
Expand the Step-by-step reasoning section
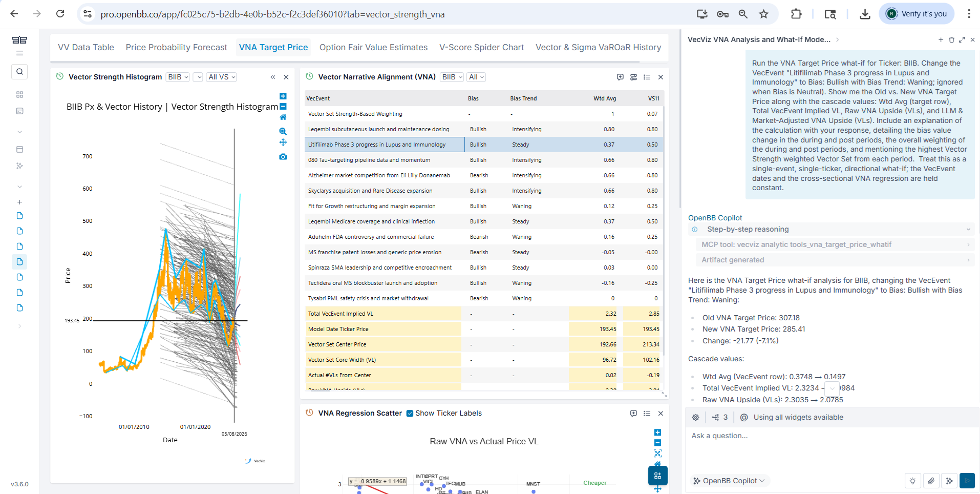pos(832,229)
